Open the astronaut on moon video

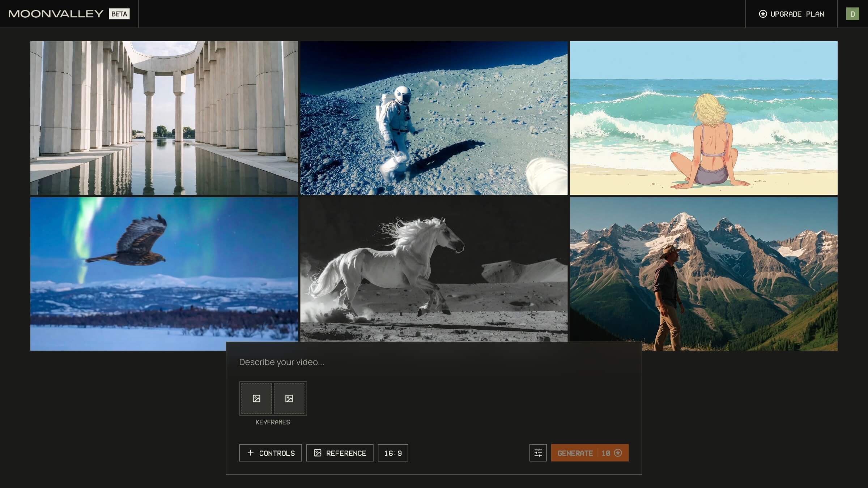point(434,118)
